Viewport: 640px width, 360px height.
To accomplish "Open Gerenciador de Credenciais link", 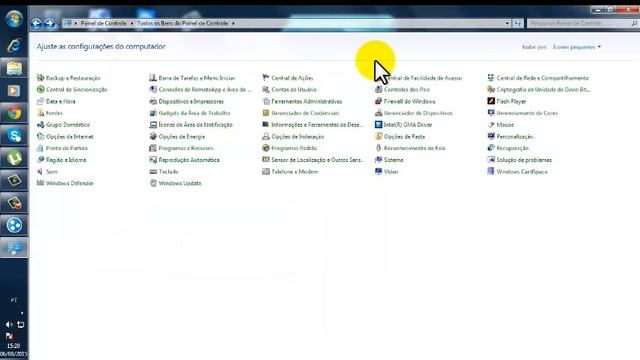I will [x=305, y=113].
